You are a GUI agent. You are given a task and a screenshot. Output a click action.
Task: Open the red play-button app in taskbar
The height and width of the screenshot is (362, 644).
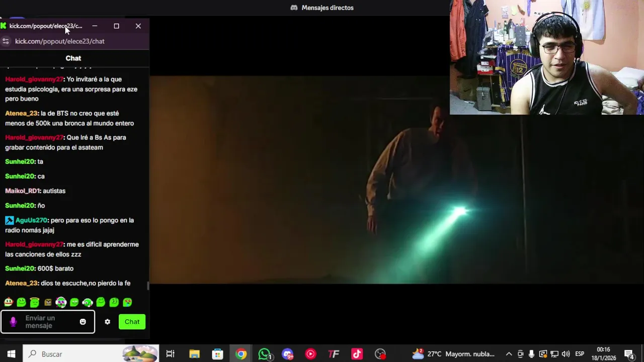point(310,354)
